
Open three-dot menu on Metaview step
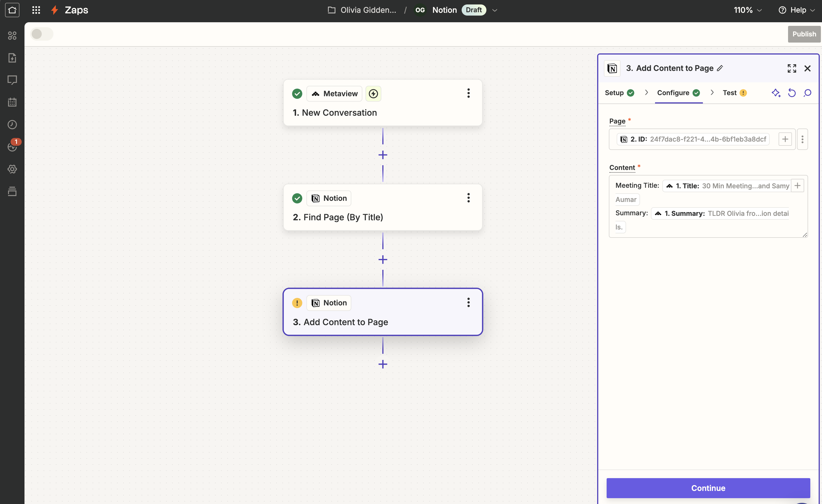point(468,93)
